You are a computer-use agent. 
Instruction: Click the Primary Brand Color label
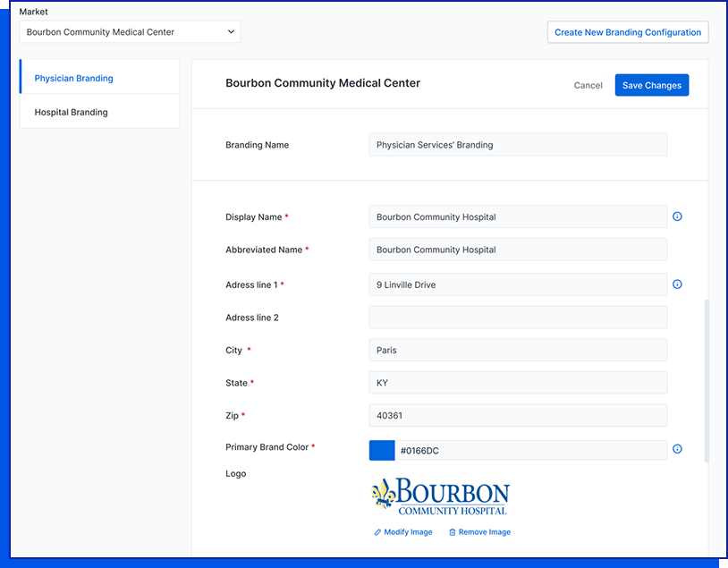(x=267, y=446)
